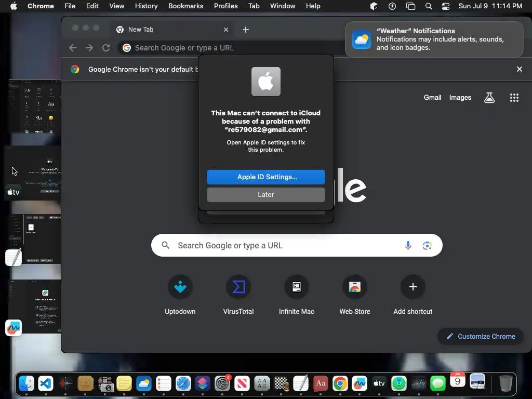Choose Later in the iCloud dialog
532x399 pixels.
point(266,195)
